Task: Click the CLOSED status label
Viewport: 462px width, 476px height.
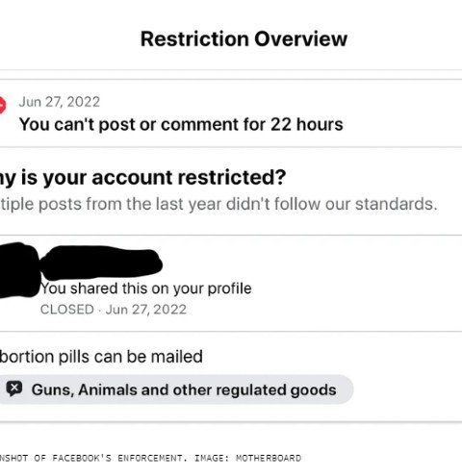Action: pos(67,310)
